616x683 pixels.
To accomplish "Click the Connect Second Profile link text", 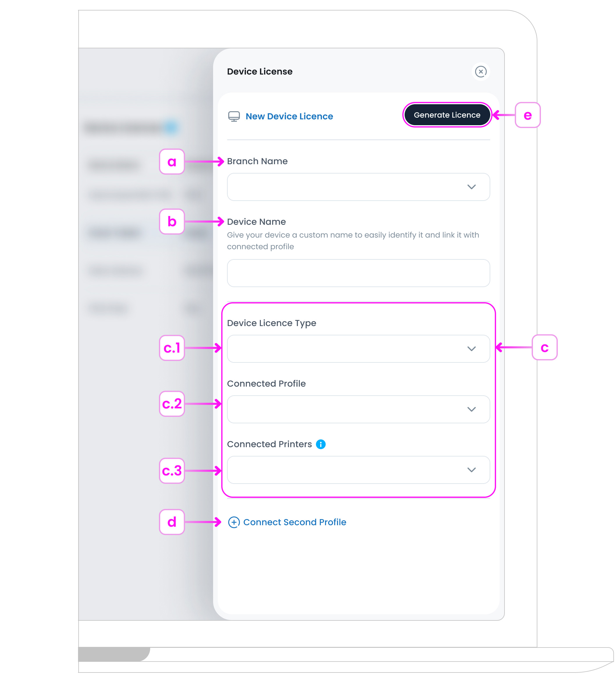I will pos(294,522).
